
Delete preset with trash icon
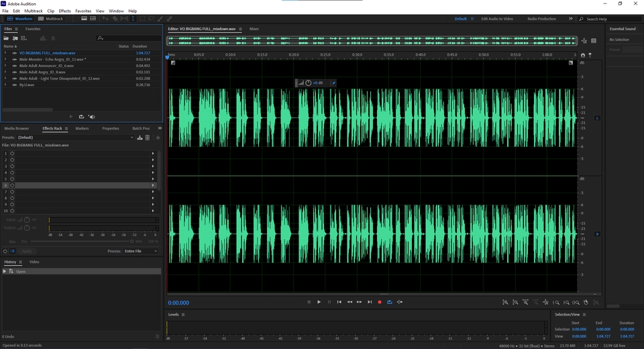(148, 138)
